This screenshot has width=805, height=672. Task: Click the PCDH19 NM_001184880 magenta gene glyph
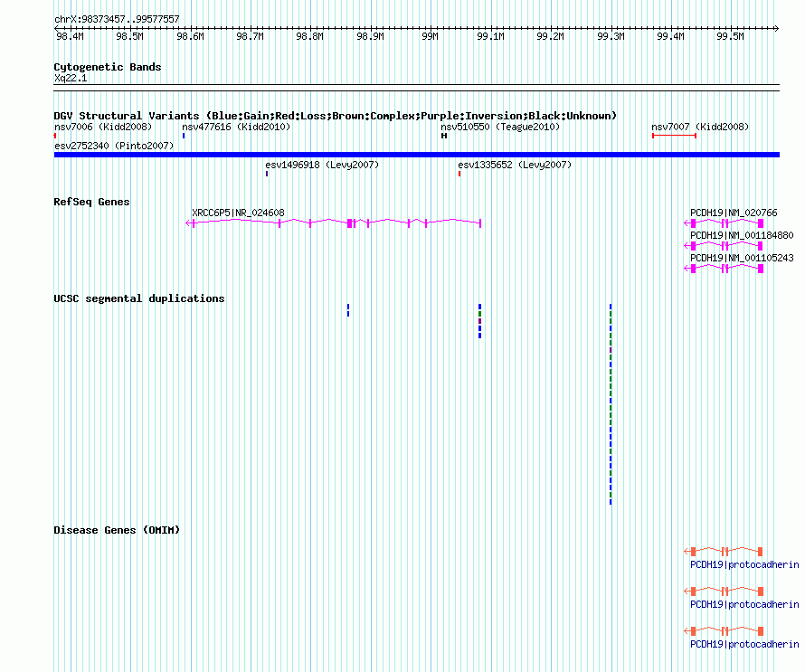724,246
